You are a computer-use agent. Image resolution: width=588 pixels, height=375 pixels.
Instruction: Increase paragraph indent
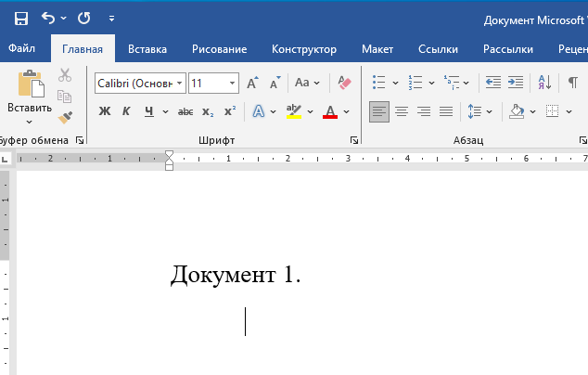pos(516,83)
